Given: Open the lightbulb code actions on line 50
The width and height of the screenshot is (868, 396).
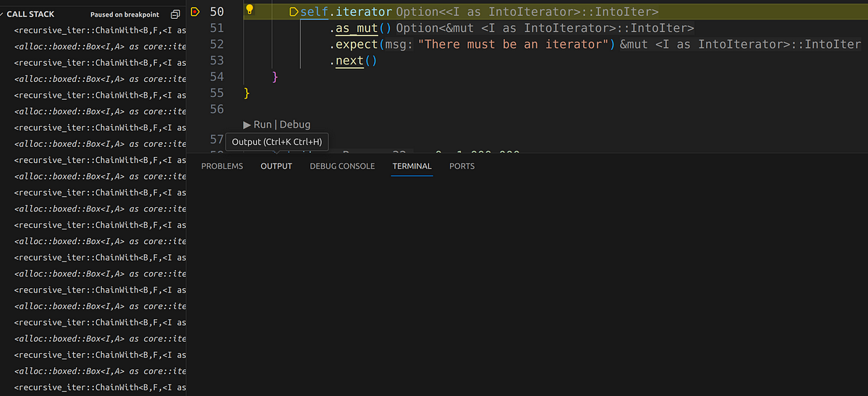Looking at the screenshot, I should [250, 9].
